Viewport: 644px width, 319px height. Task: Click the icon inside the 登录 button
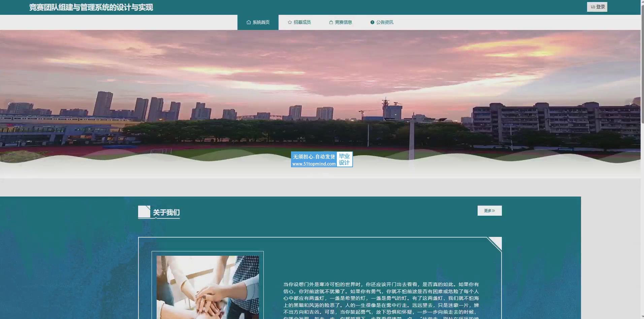click(593, 7)
